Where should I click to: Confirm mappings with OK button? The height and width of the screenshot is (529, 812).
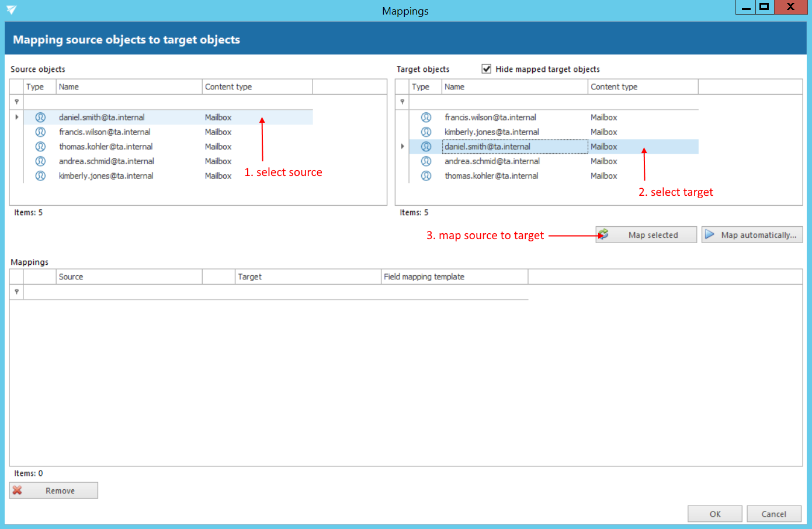pos(714,514)
